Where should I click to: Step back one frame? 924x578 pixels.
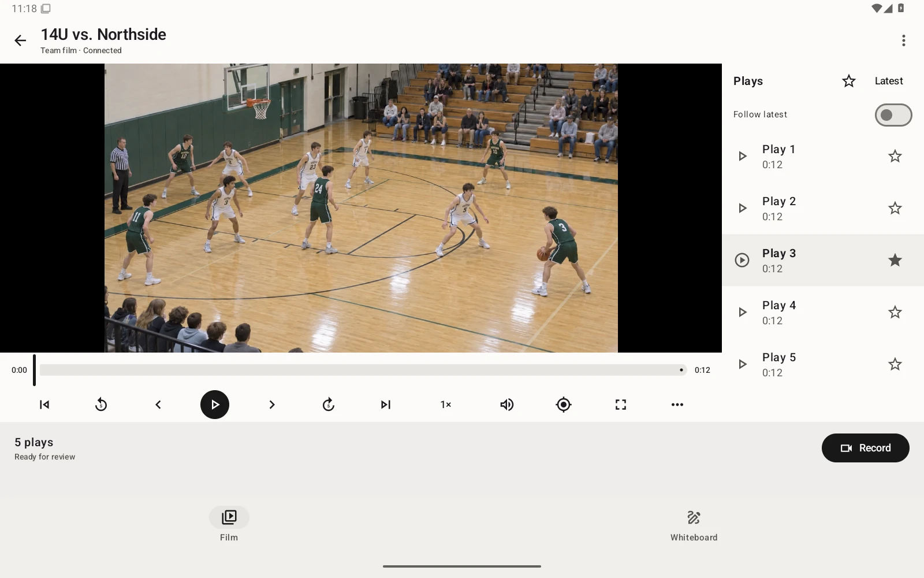tap(158, 405)
